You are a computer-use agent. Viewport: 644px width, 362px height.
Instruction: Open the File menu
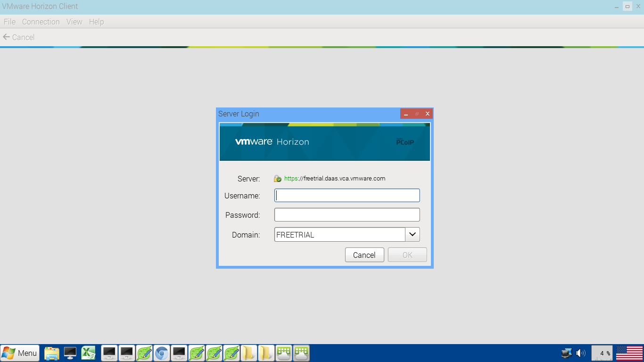(x=9, y=22)
